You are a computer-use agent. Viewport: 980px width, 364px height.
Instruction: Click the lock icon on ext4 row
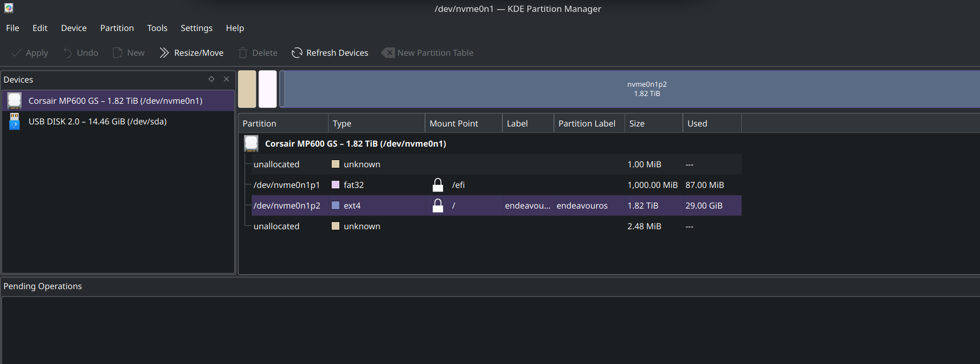tap(438, 205)
